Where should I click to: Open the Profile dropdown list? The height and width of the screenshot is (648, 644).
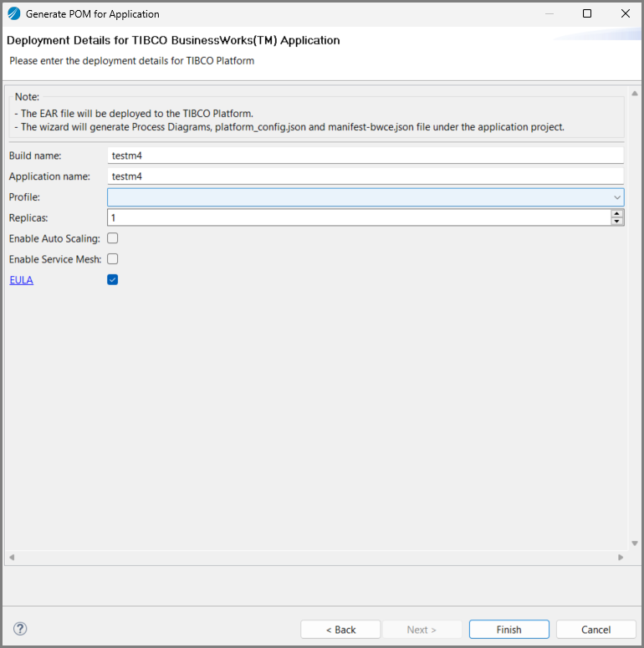coord(617,197)
